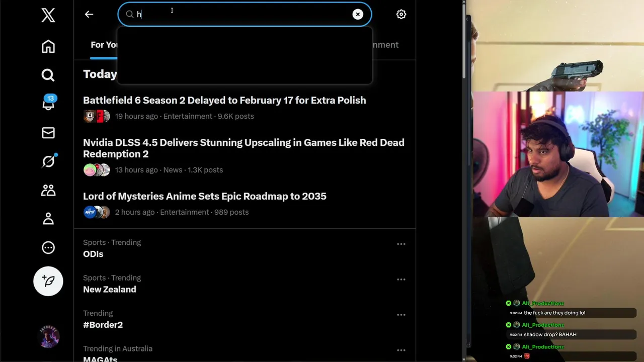
Task: Go back with the left arrow
Action: [89, 15]
